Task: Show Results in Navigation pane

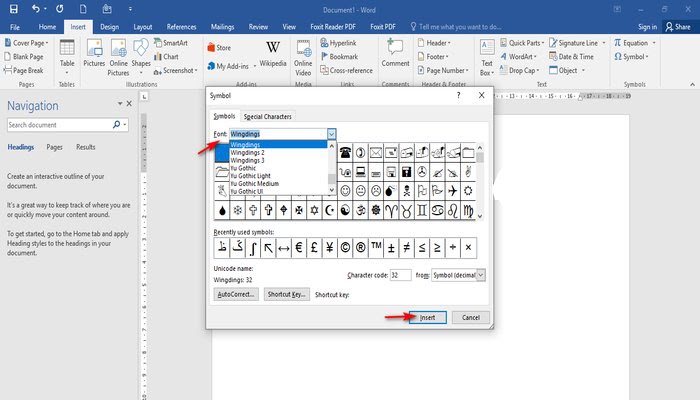Action: pyautogui.click(x=86, y=147)
